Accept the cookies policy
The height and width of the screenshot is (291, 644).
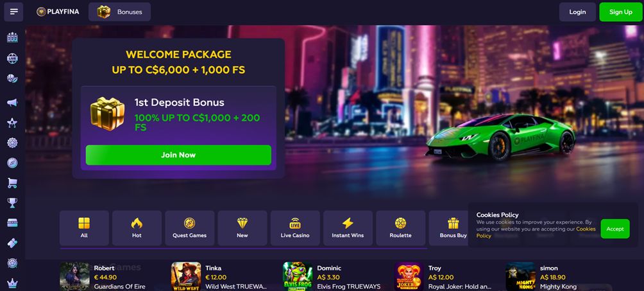click(x=615, y=229)
